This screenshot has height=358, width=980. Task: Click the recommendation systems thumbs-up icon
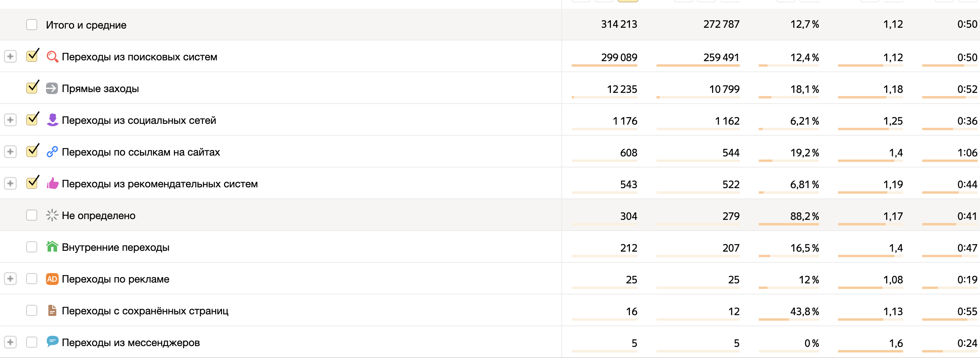(52, 183)
